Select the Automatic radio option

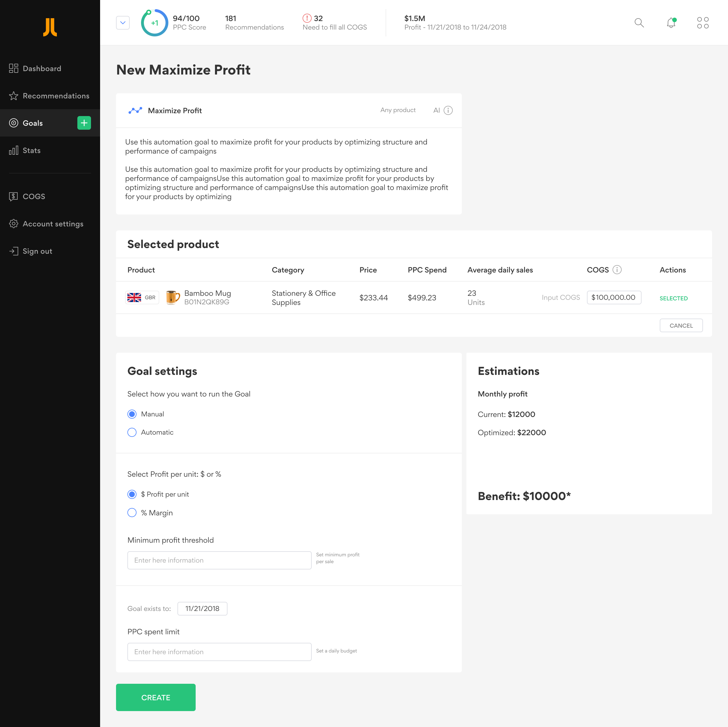tap(132, 432)
